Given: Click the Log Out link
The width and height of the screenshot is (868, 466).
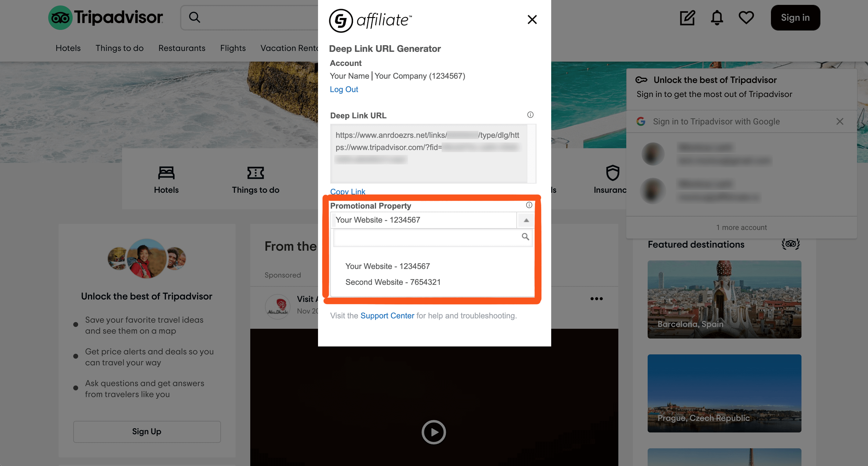Looking at the screenshot, I should click(x=344, y=89).
